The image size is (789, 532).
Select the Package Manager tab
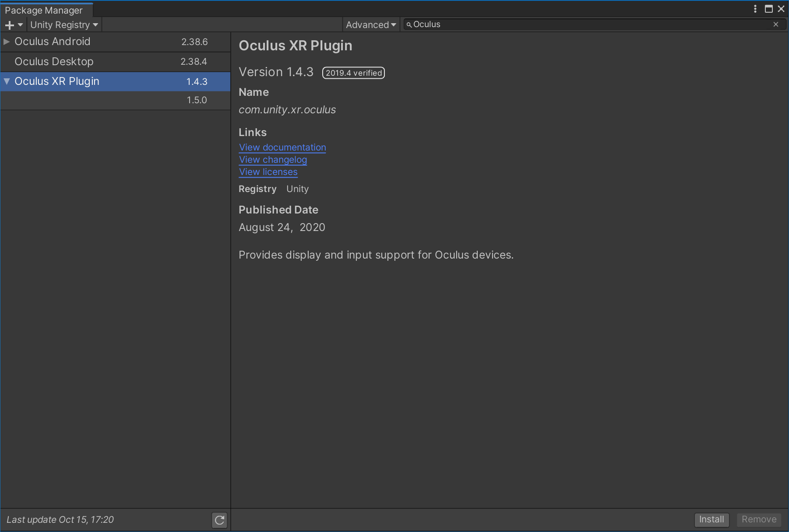(44, 10)
